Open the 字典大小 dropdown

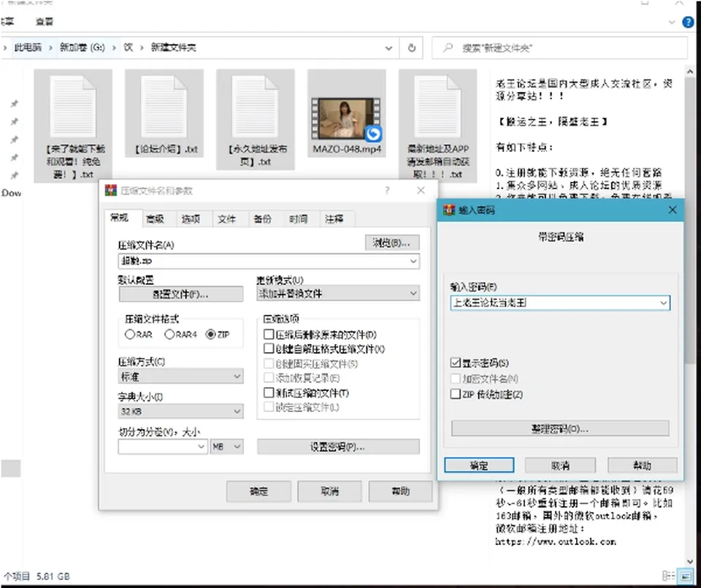click(180, 411)
